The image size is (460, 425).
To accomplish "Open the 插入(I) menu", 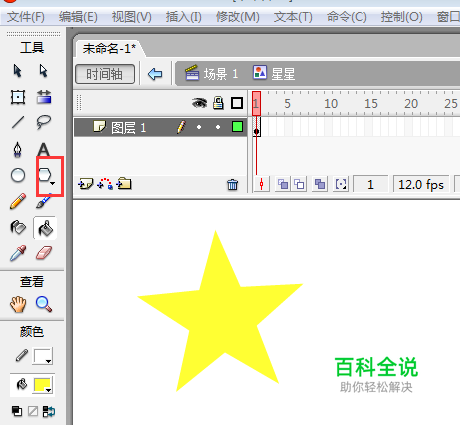I will [x=184, y=17].
